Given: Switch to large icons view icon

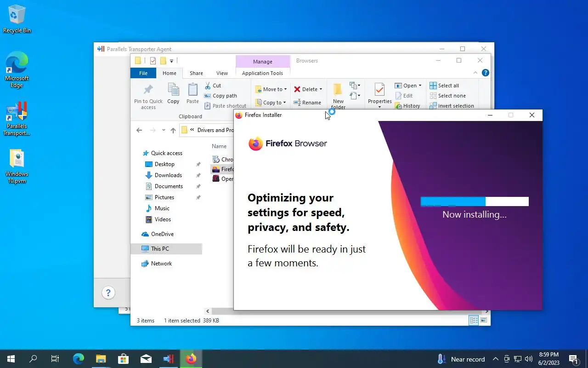Looking at the screenshot, I should (484, 320).
